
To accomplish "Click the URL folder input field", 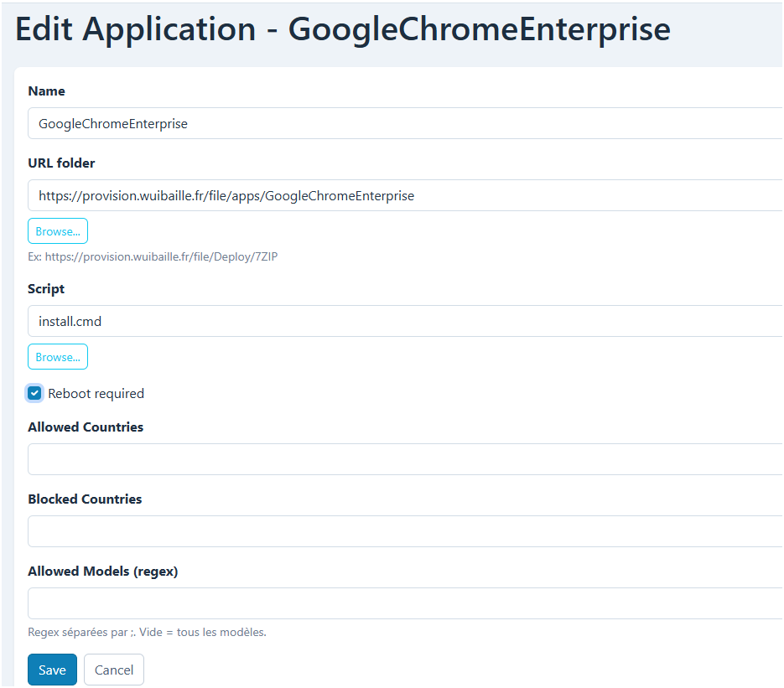I will coord(405,195).
